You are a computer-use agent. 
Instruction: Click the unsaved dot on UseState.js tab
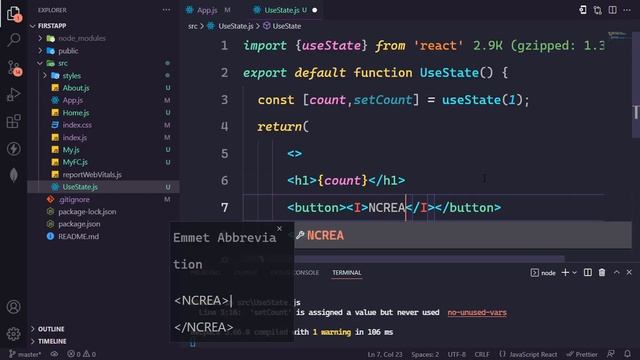[x=314, y=10]
